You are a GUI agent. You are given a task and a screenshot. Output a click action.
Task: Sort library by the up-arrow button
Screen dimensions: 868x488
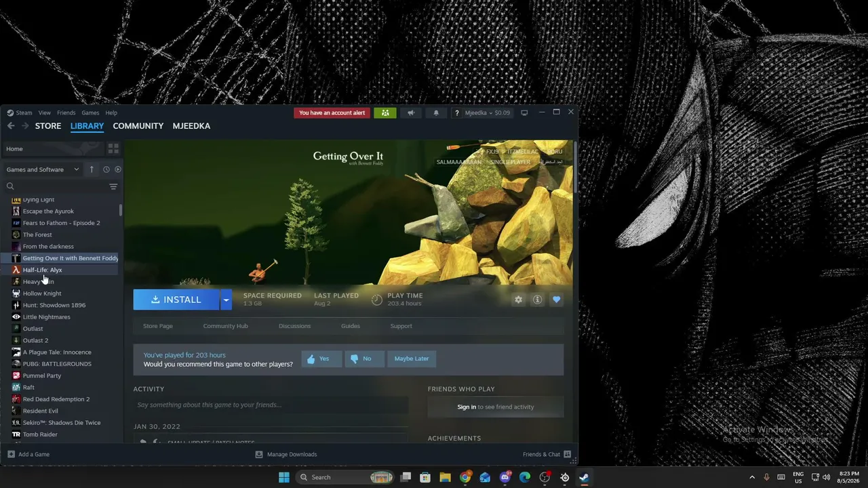92,169
